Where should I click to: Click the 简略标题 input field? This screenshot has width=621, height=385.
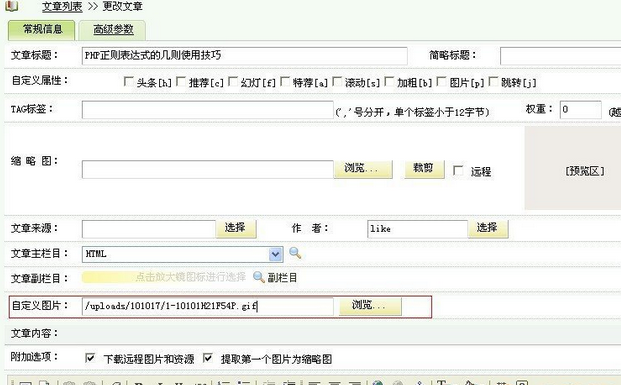click(560, 56)
